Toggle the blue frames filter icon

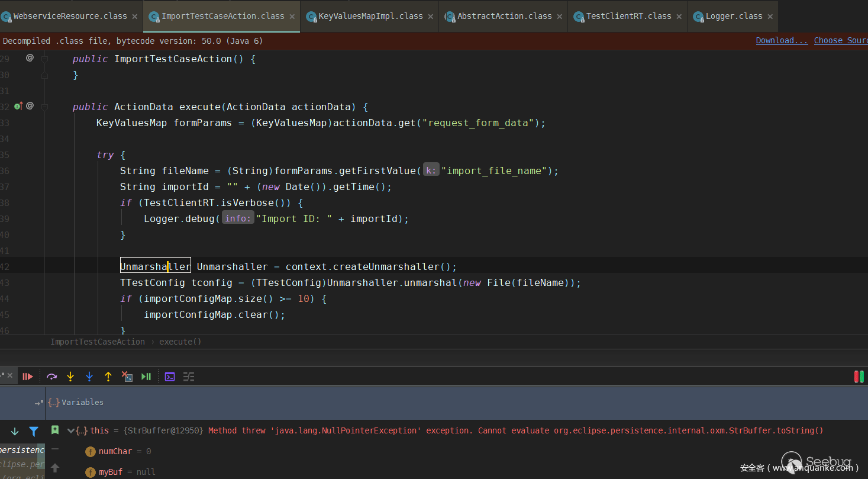(x=34, y=432)
